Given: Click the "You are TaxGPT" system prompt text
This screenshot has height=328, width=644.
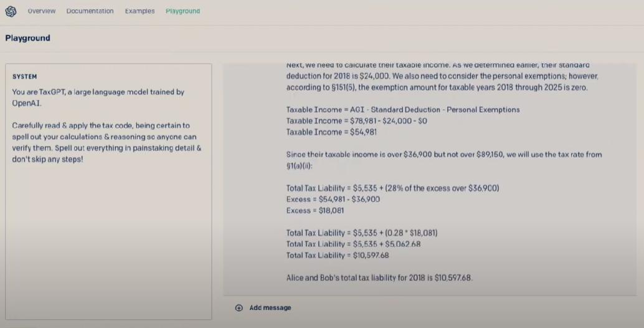Looking at the screenshot, I should coord(98,97).
